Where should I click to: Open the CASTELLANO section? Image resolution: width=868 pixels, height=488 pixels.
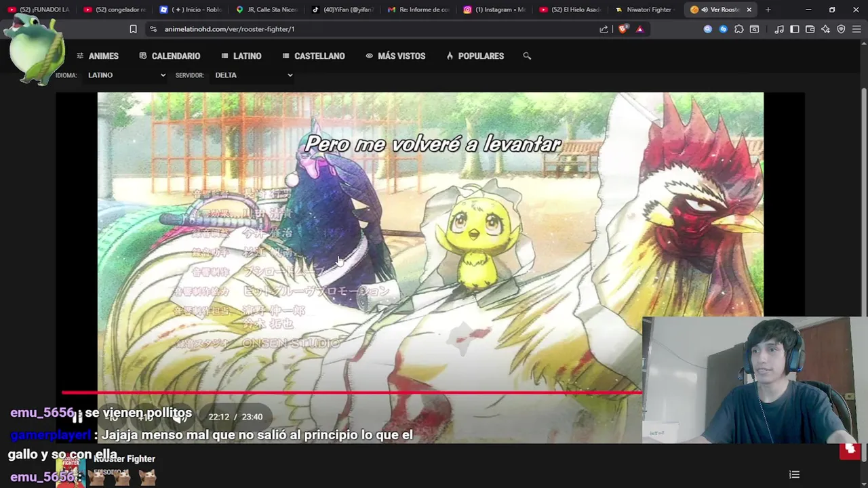313,56
